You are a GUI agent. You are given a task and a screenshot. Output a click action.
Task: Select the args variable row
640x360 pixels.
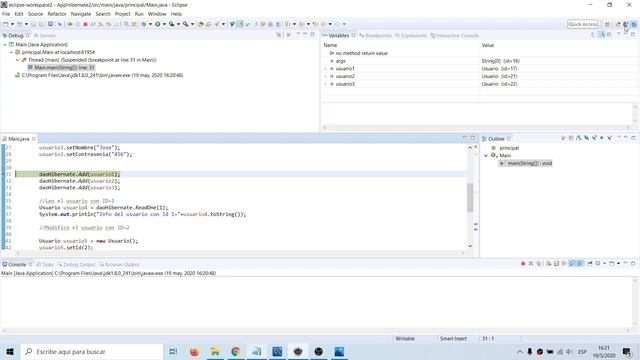[x=480, y=61]
